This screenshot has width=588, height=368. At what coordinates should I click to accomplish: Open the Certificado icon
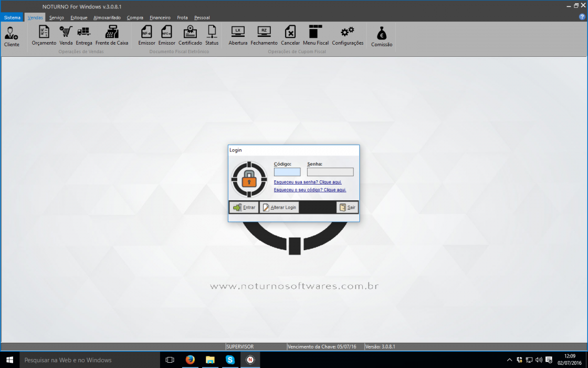190,36
